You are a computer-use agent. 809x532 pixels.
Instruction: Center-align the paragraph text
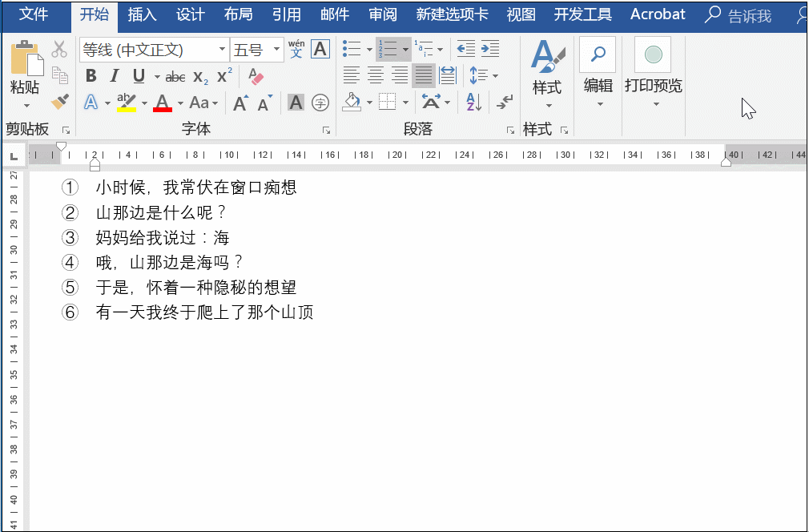tap(376, 76)
